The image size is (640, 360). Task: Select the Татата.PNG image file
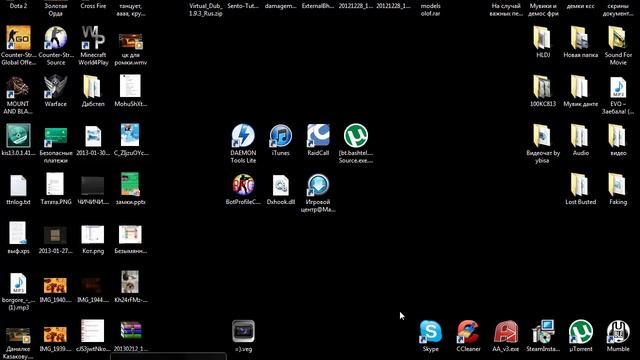tap(56, 185)
